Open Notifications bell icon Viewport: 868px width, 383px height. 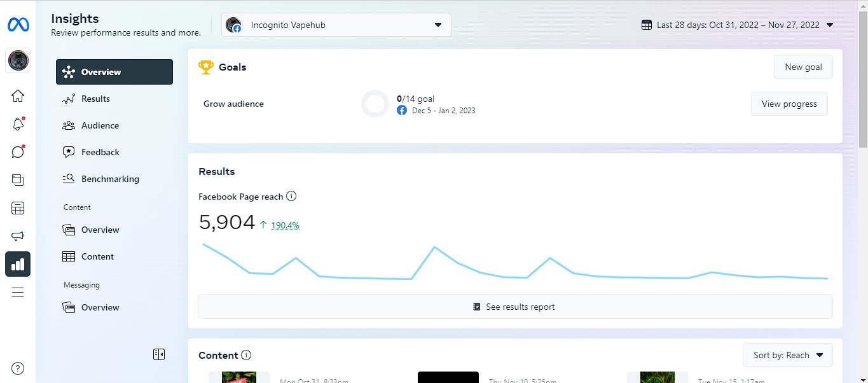tap(18, 124)
